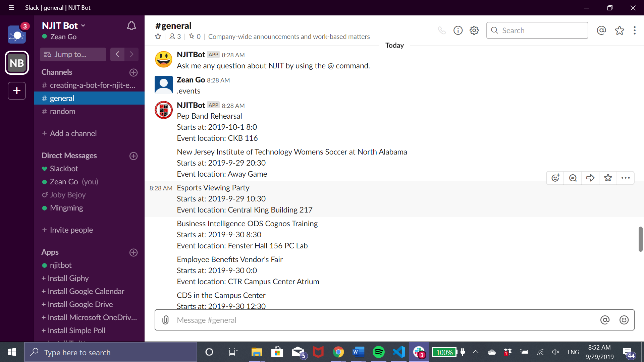Start a thread on hovered message
The height and width of the screenshot is (362, 644).
click(x=573, y=178)
